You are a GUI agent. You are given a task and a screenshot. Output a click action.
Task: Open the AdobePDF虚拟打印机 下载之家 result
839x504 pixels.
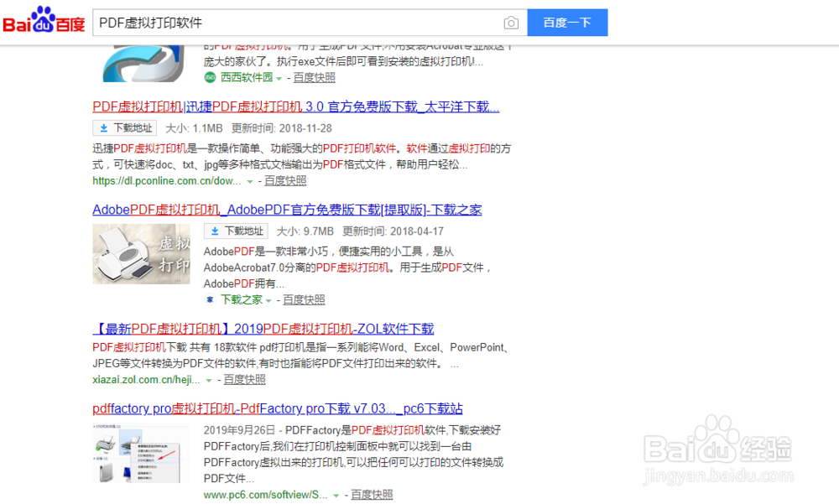(287, 210)
